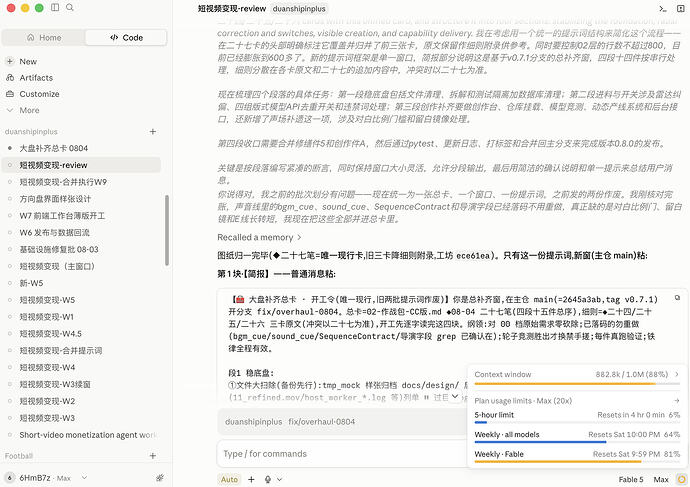Start a New session
This screenshot has width=690, height=487.
pyautogui.click(x=28, y=62)
